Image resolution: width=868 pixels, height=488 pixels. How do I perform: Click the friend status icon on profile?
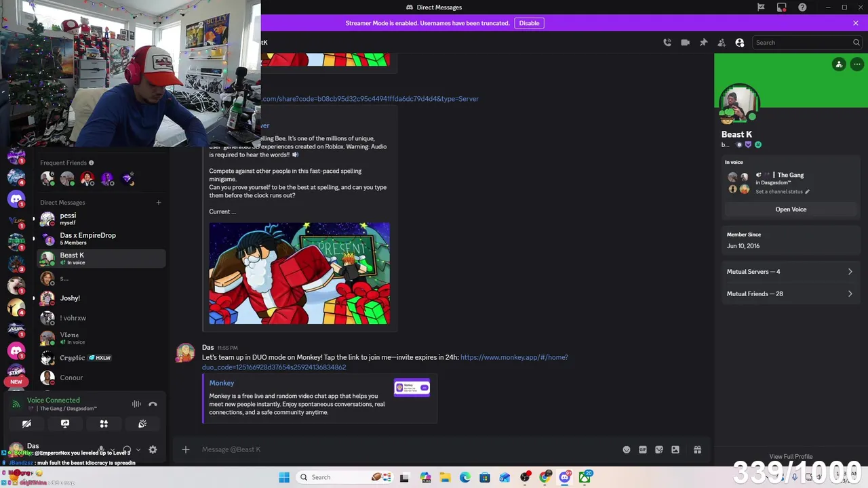click(x=839, y=64)
